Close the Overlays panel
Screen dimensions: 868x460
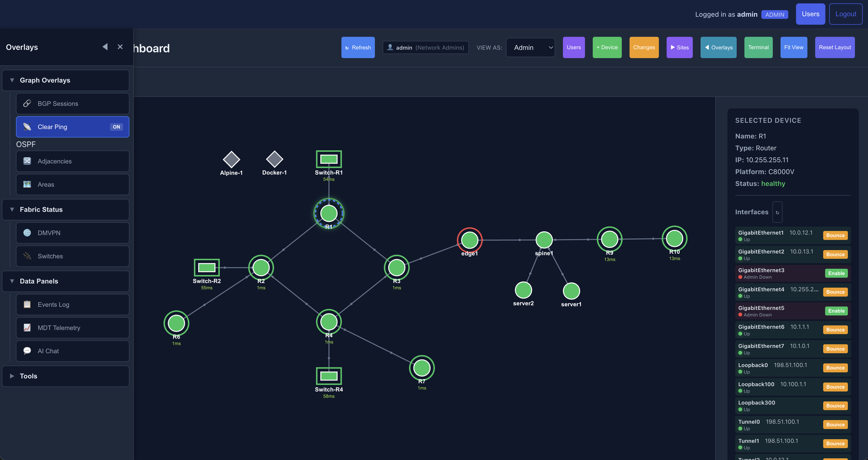pos(120,47)
